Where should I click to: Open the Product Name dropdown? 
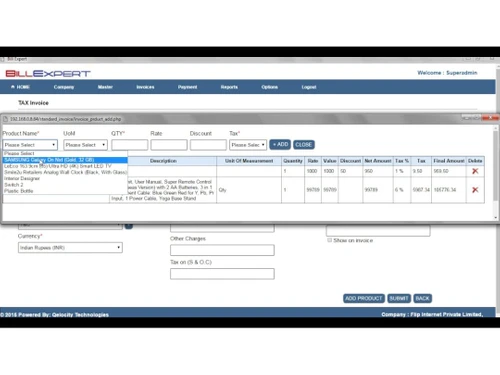tap(30, 145)
